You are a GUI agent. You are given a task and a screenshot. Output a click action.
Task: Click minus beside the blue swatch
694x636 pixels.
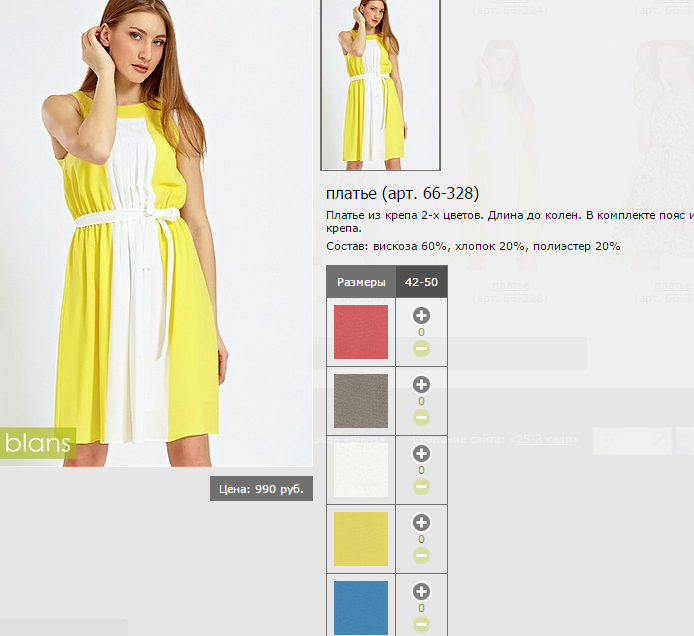421,625
